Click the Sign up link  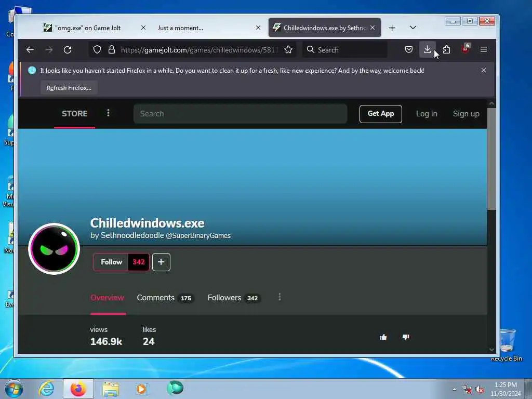click(x=466, y=114)
